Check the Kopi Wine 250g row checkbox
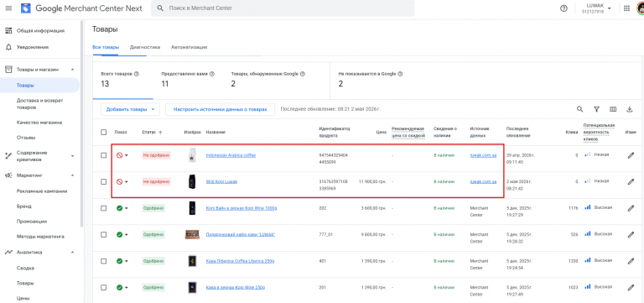 tap(103, 287)
